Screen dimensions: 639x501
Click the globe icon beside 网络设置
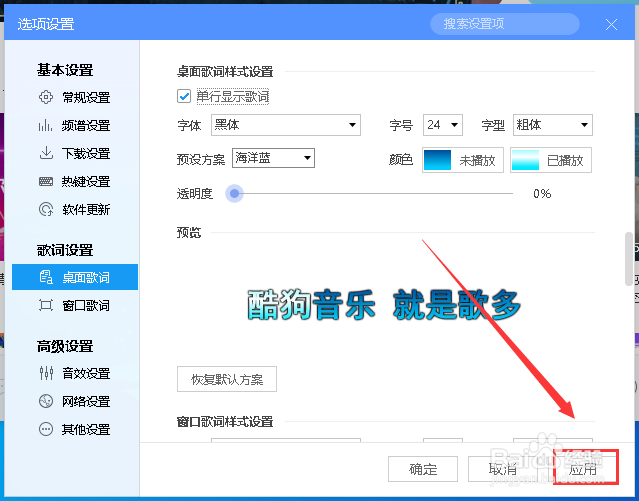tap(46, 401)
